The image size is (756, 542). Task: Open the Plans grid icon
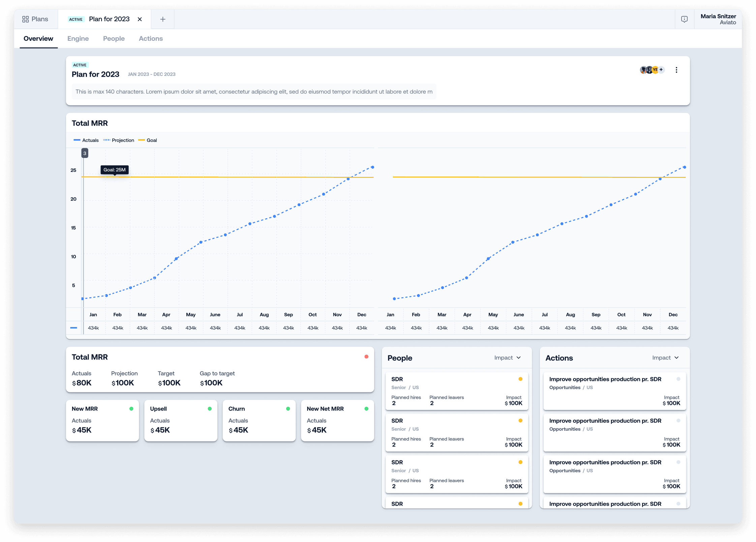25,19
